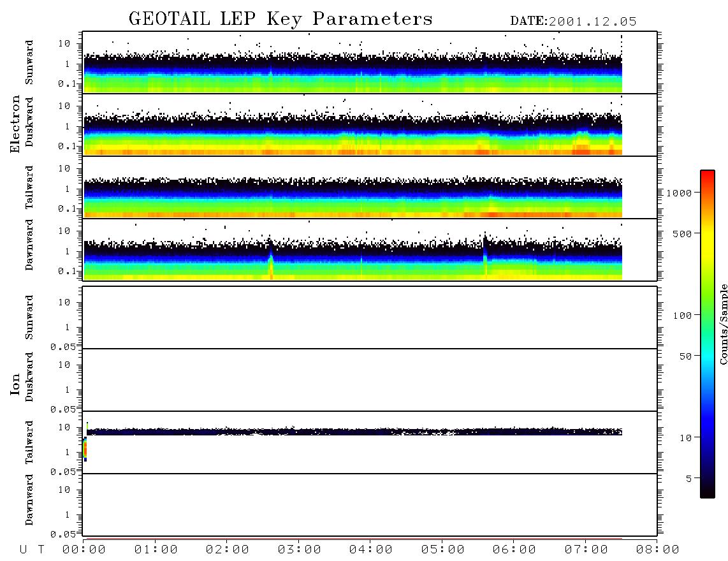Click the date 2001.12.05 text

(593, 22)
